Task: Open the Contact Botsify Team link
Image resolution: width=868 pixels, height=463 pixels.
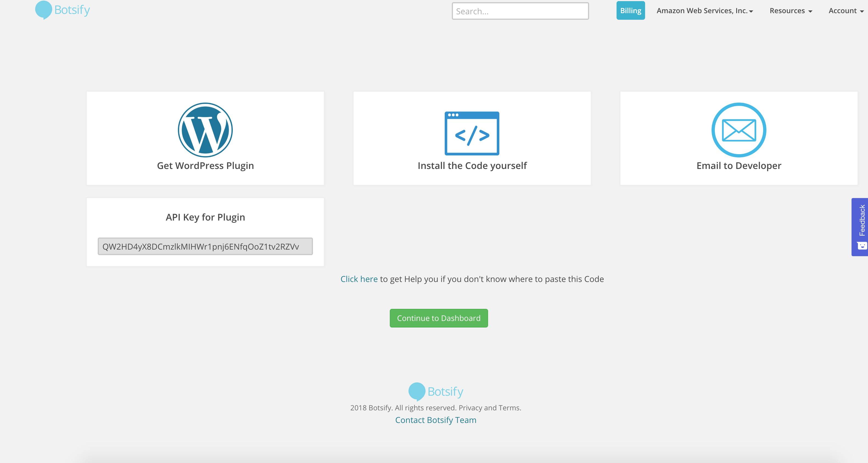Action: point(436,420)
